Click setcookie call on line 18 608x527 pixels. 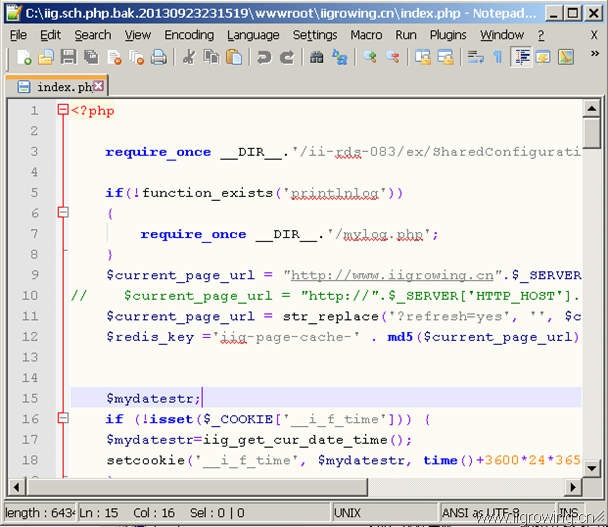(x=146, y=460)
